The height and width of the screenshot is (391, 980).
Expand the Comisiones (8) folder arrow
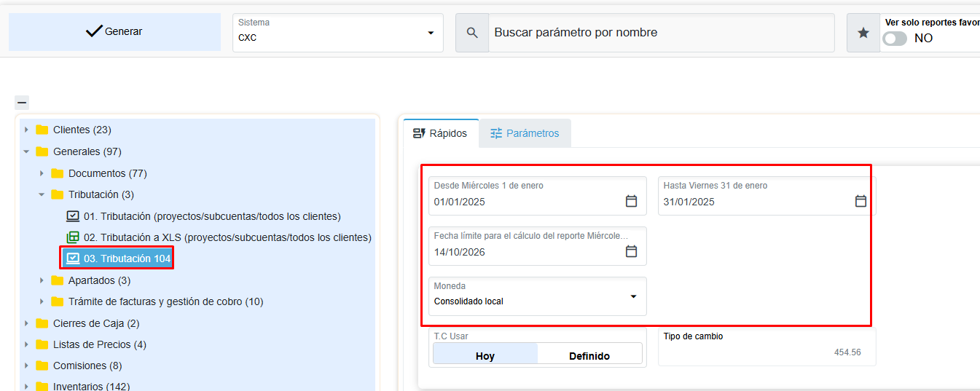[27, 366]
